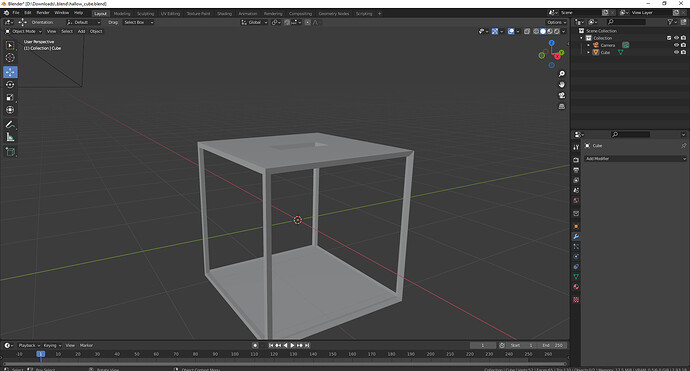Viewport: 690px width, 371px height.
Task: Toggle X-ray mode in viewport header
Action: pos(527,31)
